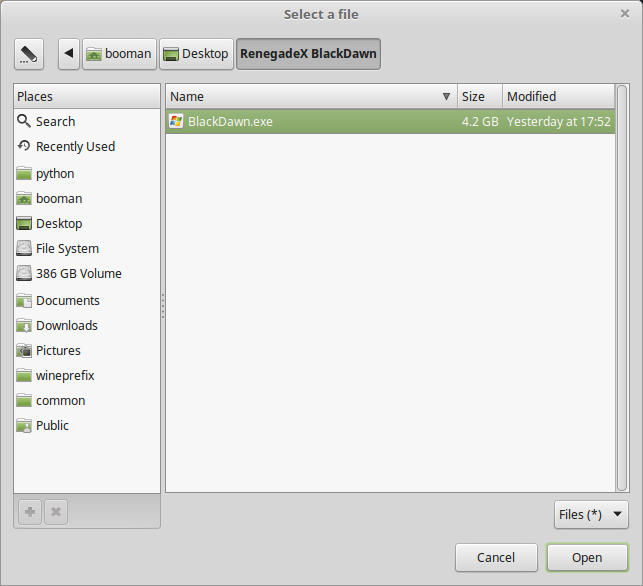The image size is (643, 586).
Task: Click the Yesterday at 17:52 modified cell
Action: [559, 121]
